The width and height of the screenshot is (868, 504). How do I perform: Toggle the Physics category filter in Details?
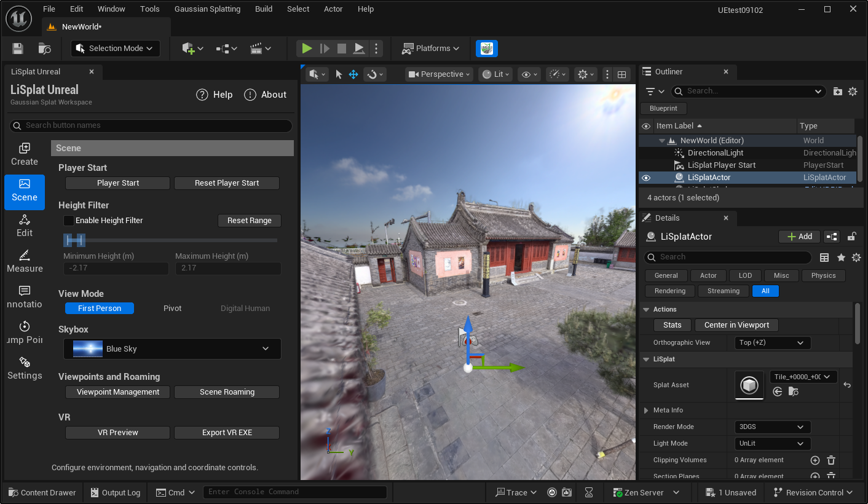[824, 276]
